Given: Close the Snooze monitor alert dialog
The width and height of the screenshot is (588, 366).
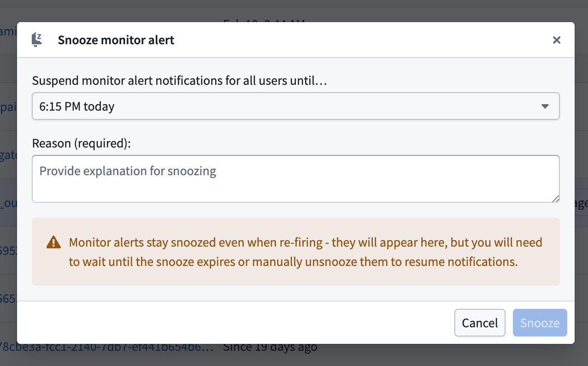Looking at the screenshot, I should point(557,40).
